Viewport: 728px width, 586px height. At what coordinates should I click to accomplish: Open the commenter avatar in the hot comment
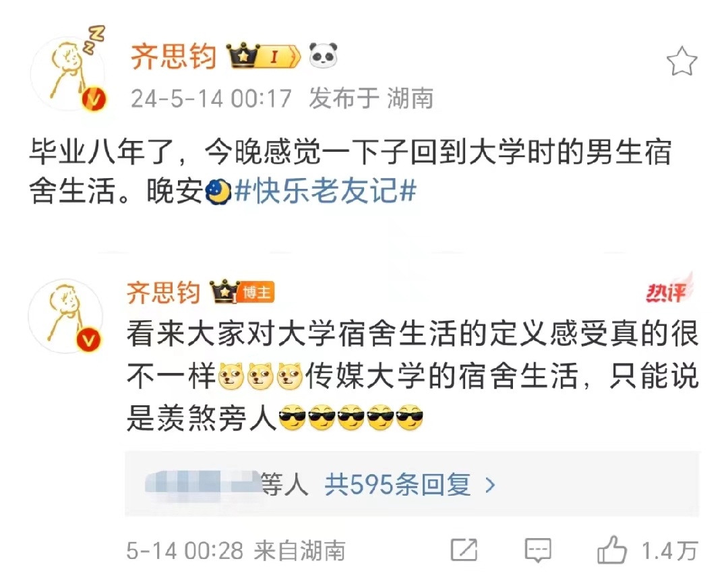65,316
